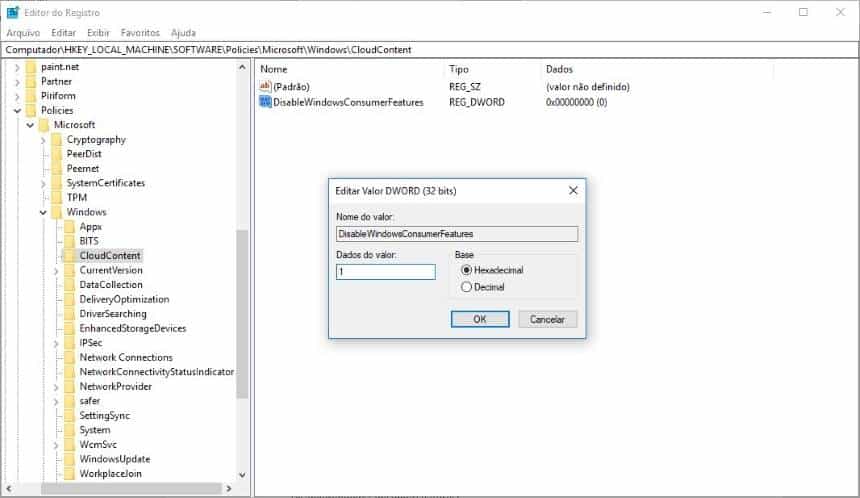
Task: Click the folder icon beside WorkplaceJoin
Action: tap(70, 474)
